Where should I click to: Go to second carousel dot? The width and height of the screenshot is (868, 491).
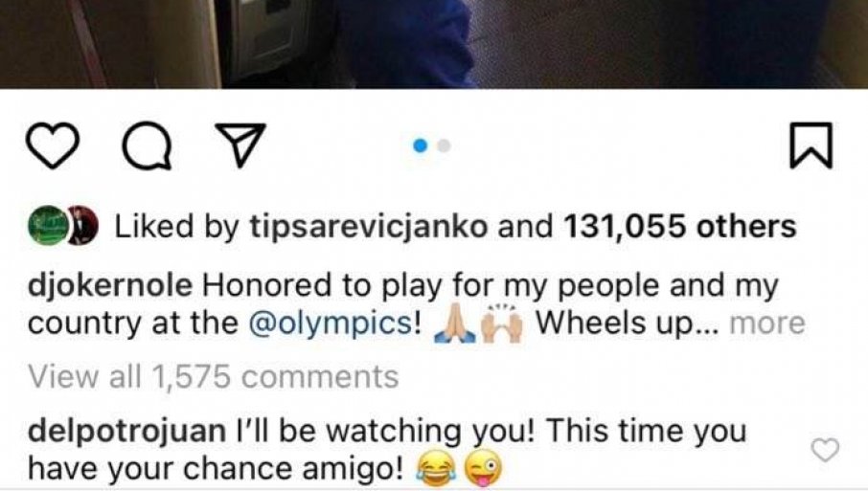444,145
